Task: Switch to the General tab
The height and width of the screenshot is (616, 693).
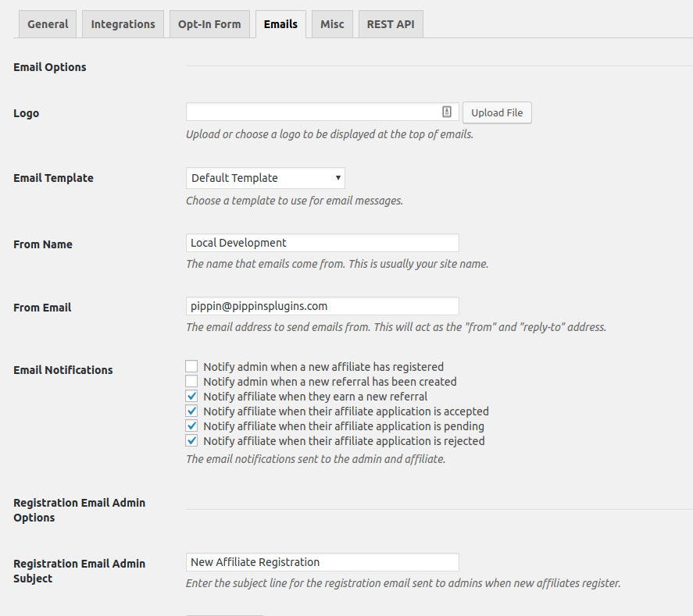Action: 48,24
